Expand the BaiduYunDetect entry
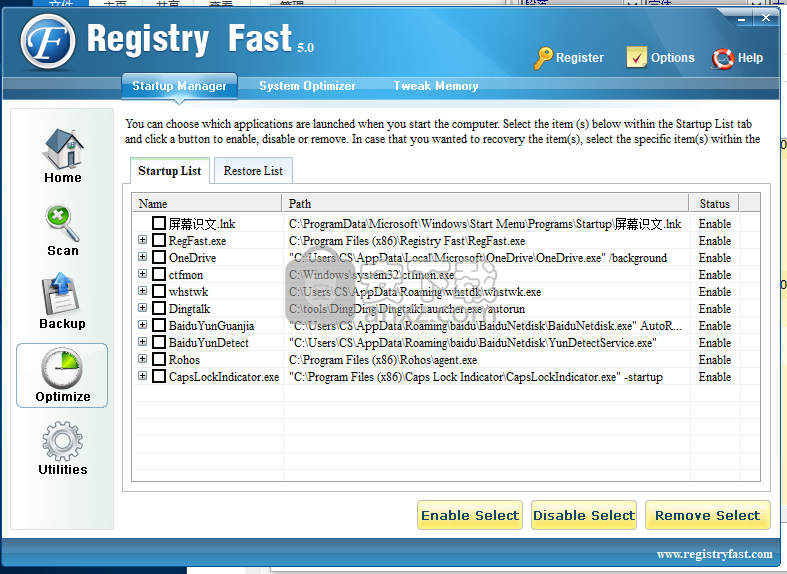The width and height of the screenshot is (787, 574). click(143, 342)
